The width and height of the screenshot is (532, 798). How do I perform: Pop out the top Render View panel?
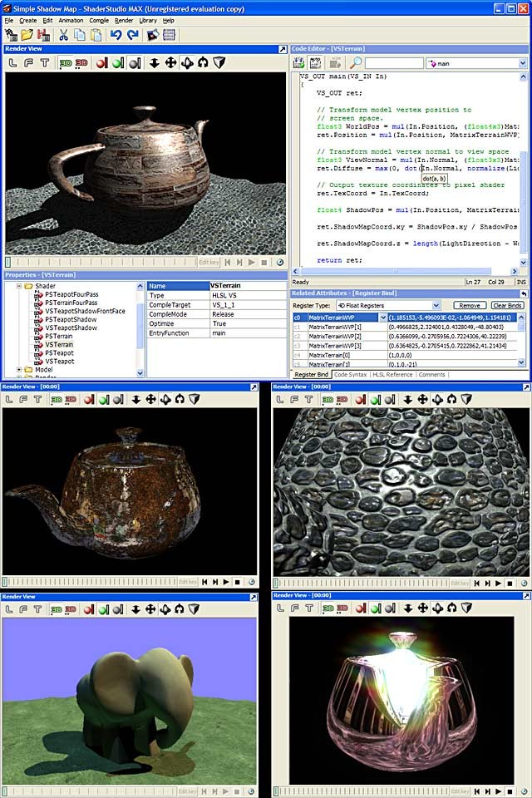pos(283,49)
